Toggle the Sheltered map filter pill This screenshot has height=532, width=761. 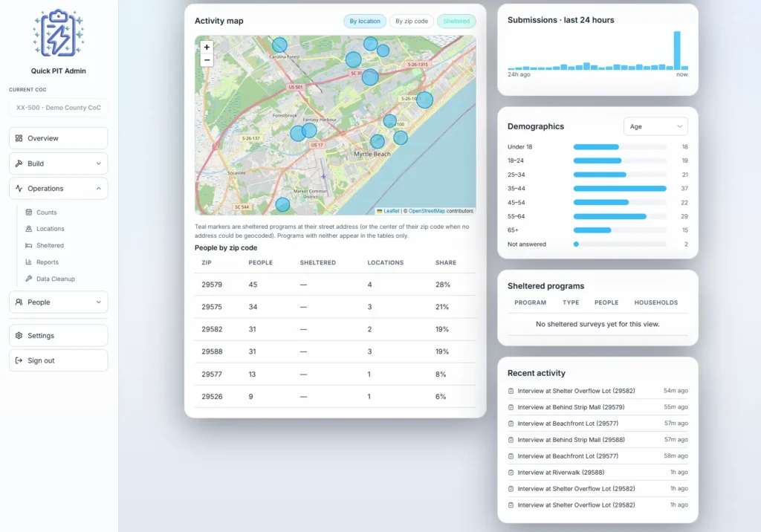point(456,22)
